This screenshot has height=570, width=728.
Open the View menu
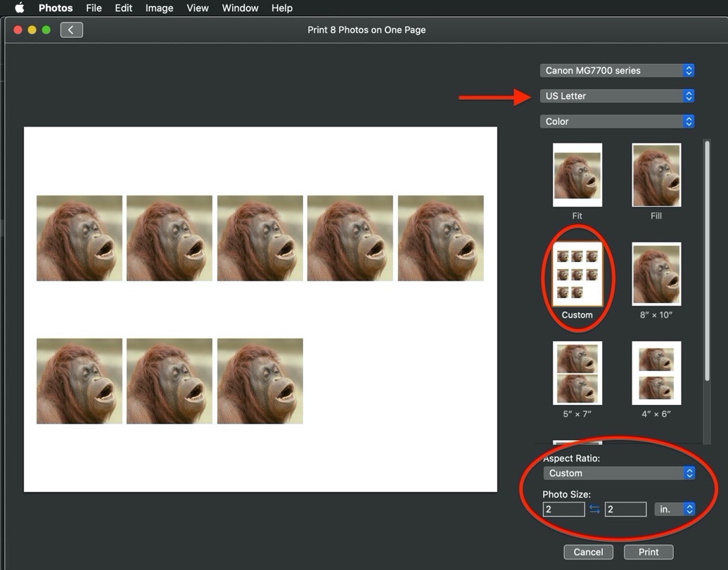[198, 8]
